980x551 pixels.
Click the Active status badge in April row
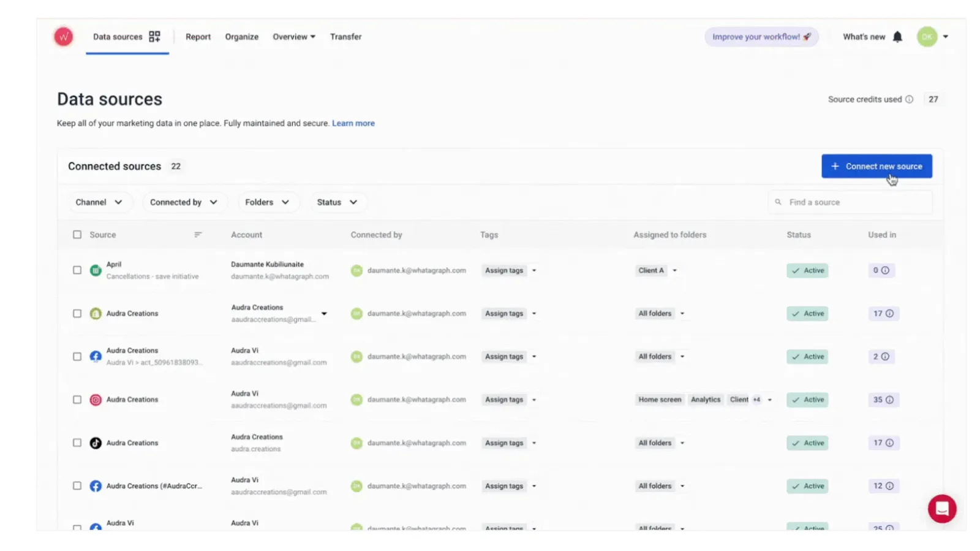tap(807, 270)
